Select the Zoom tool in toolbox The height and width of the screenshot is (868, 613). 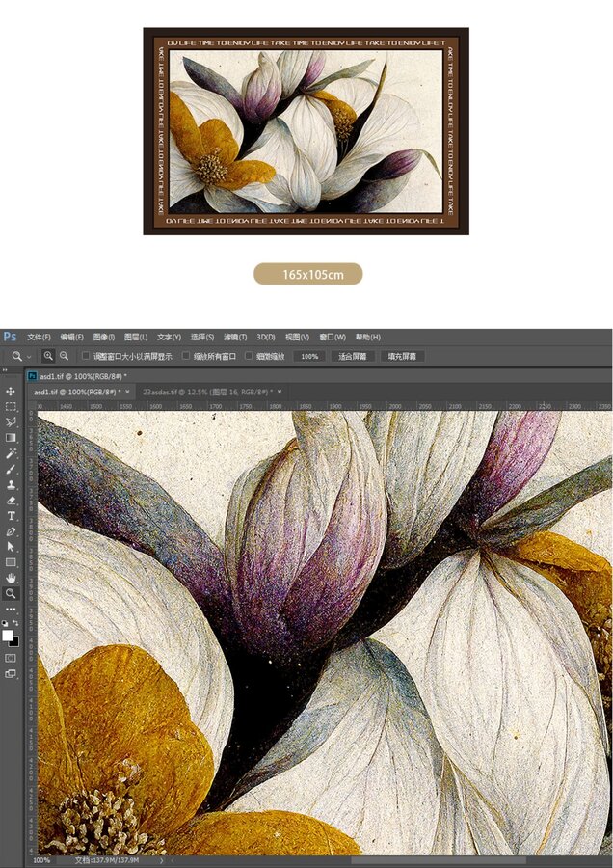coord(11,593)
